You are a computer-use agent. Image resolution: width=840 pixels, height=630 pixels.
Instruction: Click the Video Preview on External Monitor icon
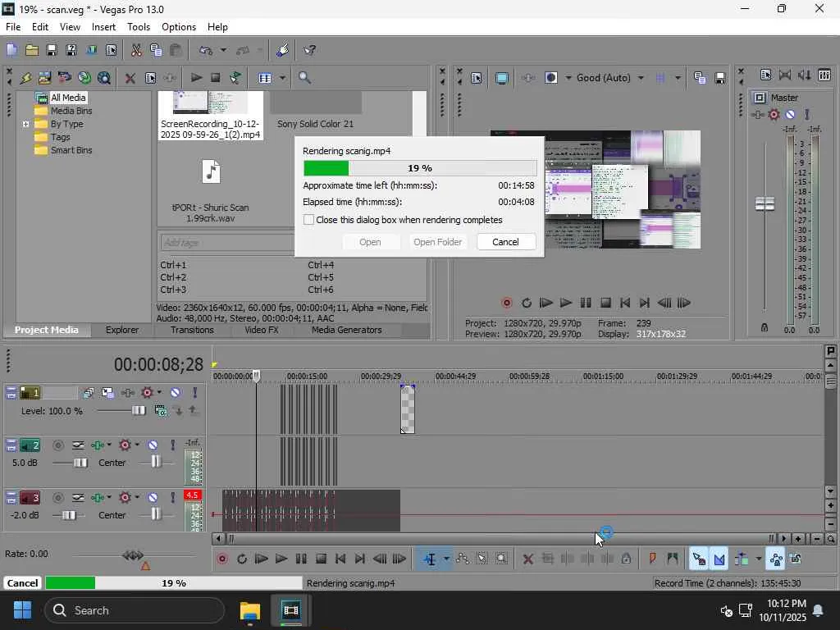coord(501,78)
